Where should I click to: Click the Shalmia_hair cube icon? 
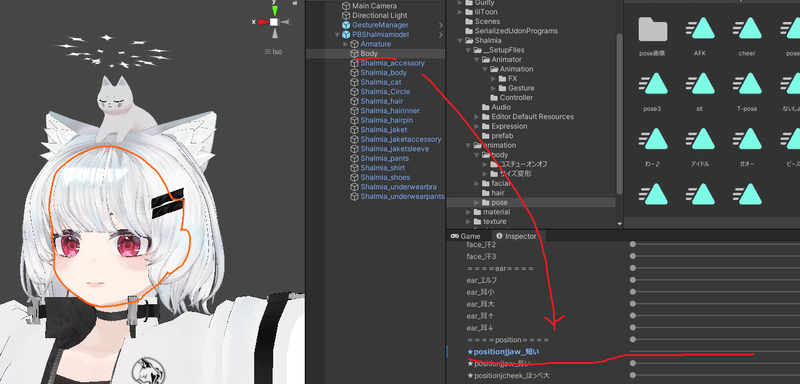[x=355, y=101]
